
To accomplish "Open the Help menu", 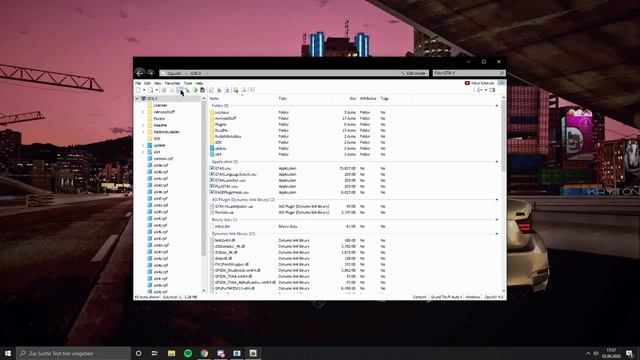I will click(199, 83).
